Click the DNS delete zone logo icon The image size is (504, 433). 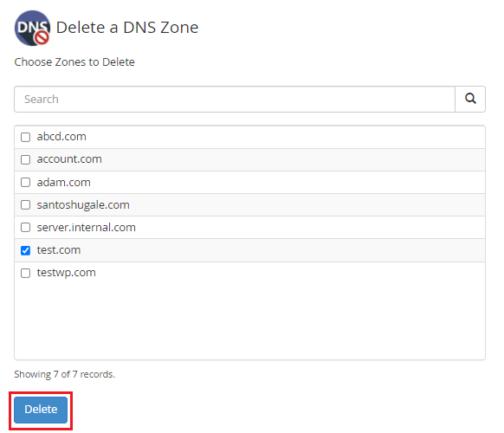(32, 28)
